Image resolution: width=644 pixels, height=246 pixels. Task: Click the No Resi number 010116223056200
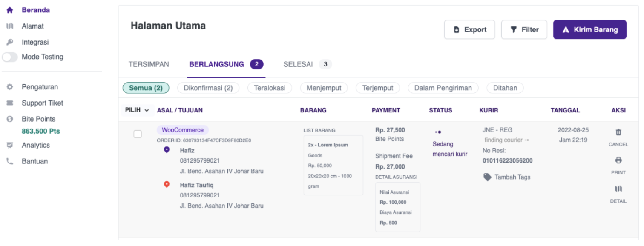point(508,161)
